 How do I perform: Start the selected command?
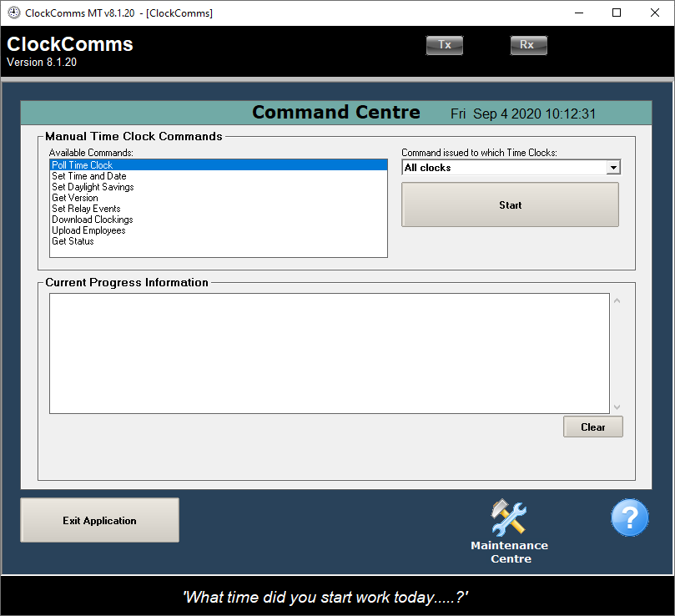pos(510,204)
